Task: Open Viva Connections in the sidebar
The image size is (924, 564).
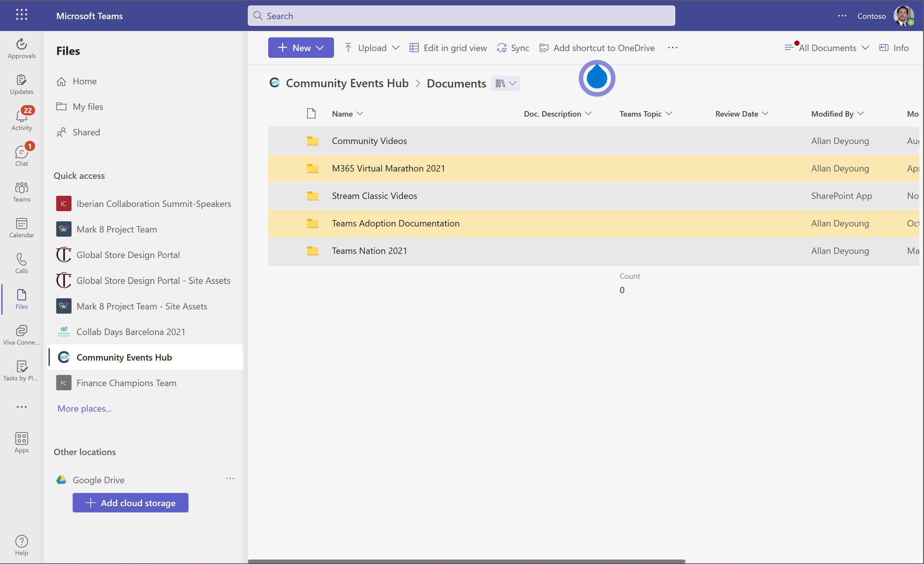Action: [21, 335]
